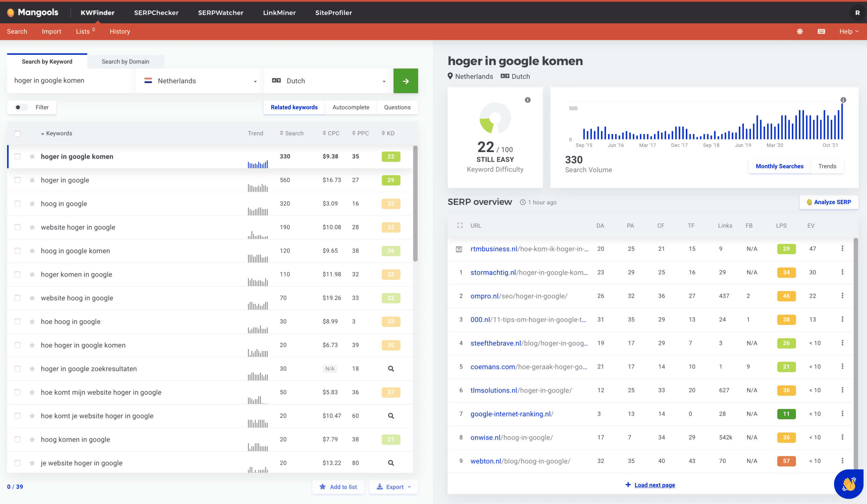867x504 pixels.
Task: Switch to Autocomplete tab
Action: (x=351, y=107)
